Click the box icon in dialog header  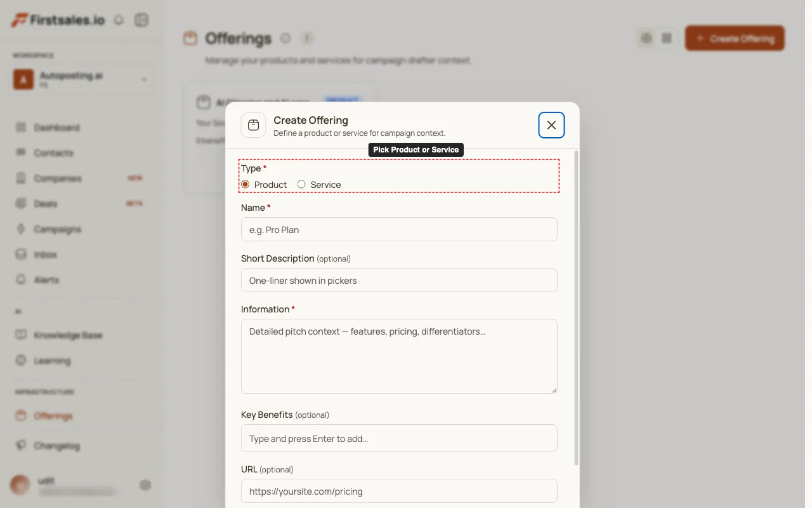[253, 125]
